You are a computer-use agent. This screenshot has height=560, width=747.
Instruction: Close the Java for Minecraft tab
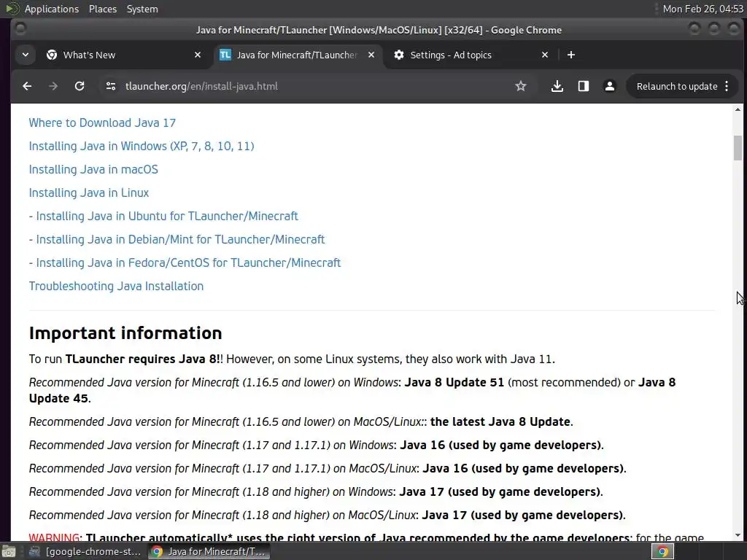coord(371,55)
